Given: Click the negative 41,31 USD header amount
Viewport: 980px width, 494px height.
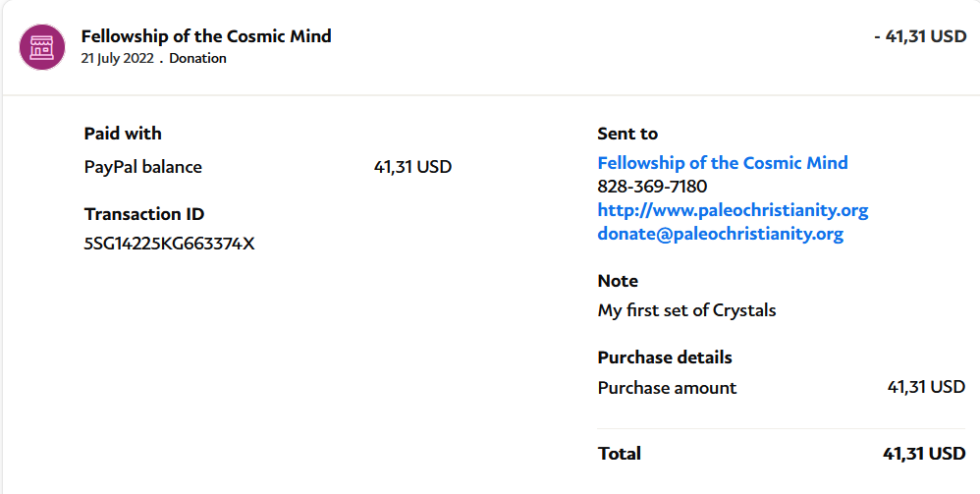Looking at the screenshot, I should coord(920,36).
